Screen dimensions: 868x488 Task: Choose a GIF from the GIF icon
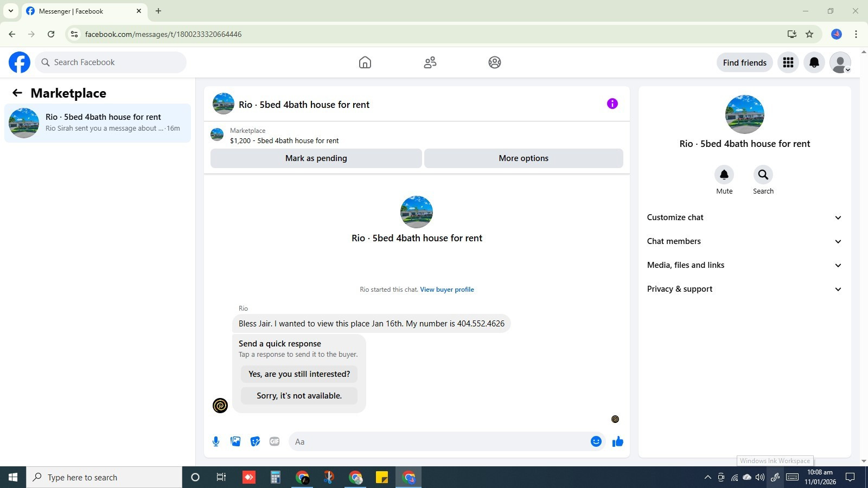[x=275, y=441]
